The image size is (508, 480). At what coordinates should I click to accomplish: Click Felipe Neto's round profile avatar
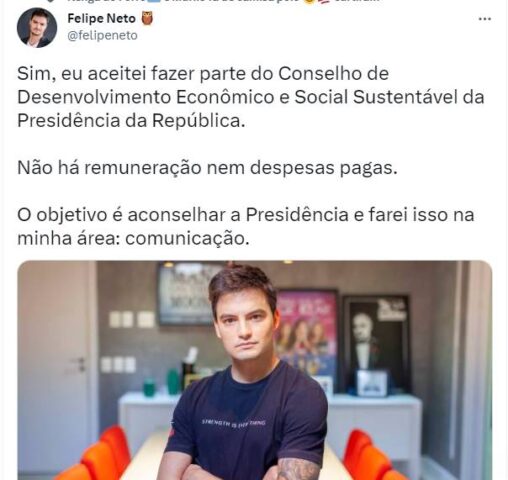[37, 28]
